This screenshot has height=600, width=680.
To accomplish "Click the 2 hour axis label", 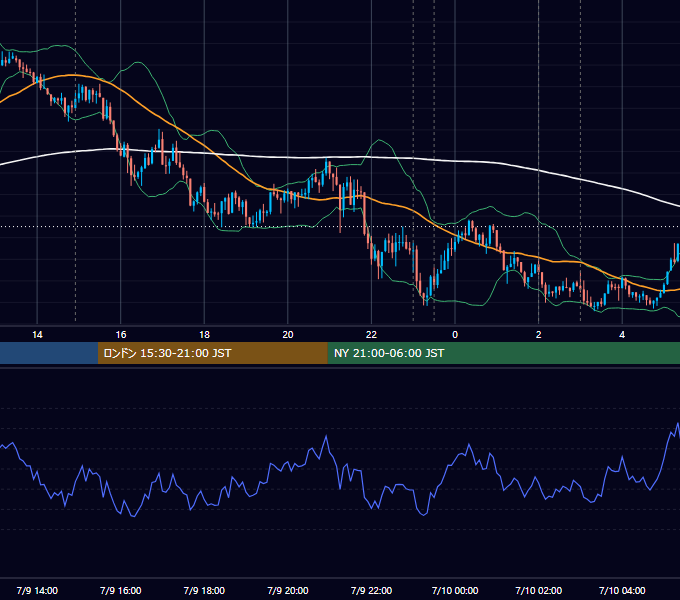I will (x=539, y=335).
